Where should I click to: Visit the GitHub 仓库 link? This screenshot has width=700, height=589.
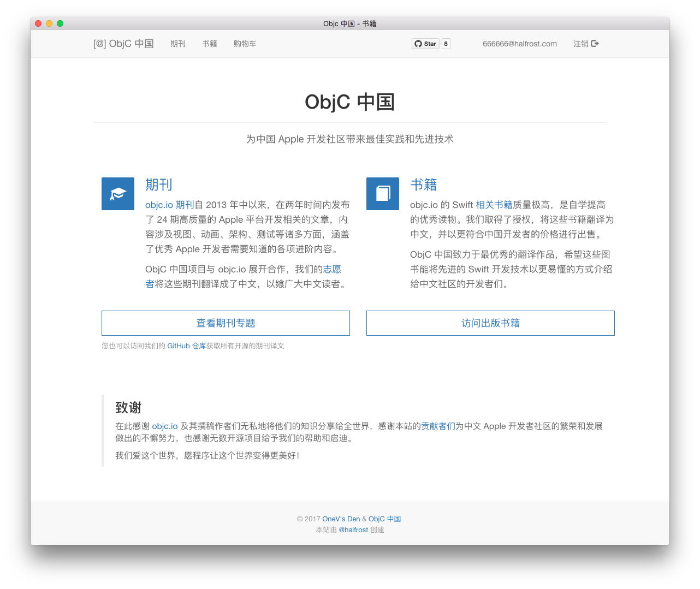187,346
